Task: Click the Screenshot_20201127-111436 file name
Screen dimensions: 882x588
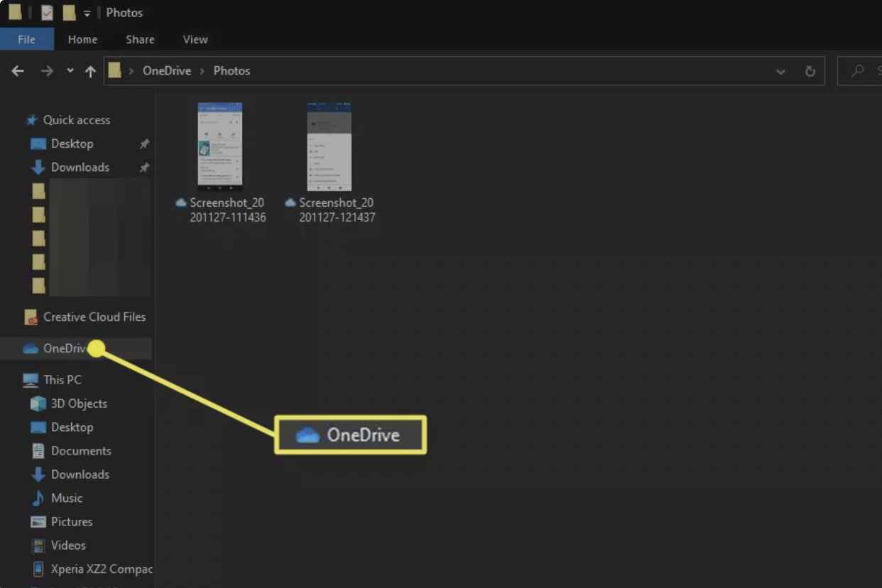Action: coord(227,210)
